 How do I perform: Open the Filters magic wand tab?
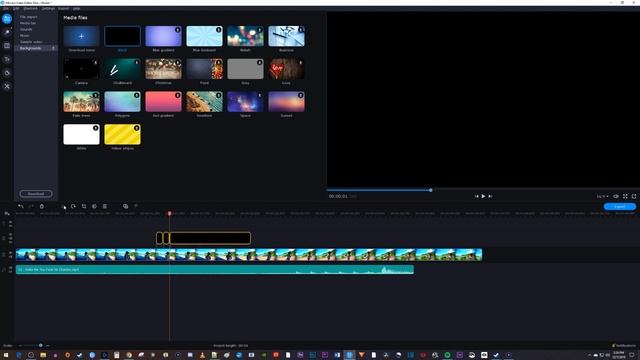[7, 32]
